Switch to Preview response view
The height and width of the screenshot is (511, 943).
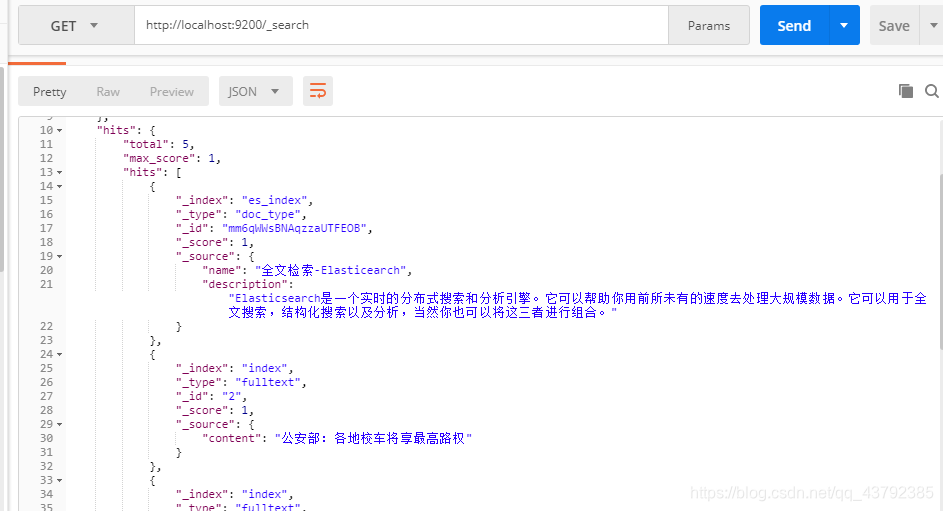(x=171, y=91)
